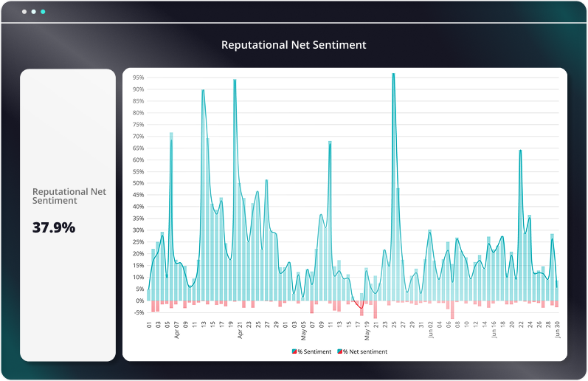This screenshot has width=588, height=381.
Task: Click the May 05 date label on axis
Action: click(303, 329)
